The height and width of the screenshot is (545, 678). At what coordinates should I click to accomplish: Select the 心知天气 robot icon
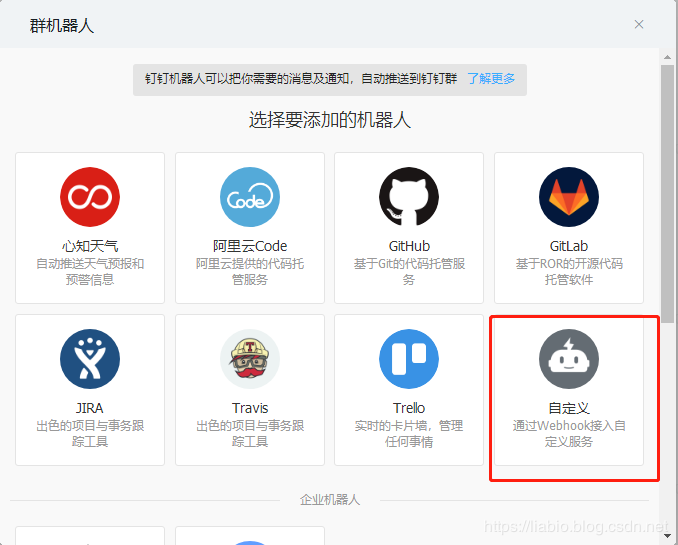coord(90,197)
